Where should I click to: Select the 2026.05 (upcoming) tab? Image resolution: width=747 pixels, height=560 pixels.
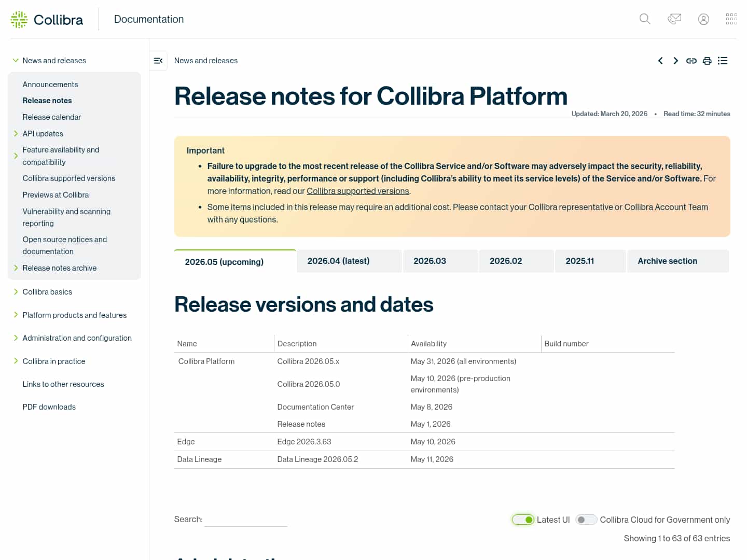click(x=235, y=261)
